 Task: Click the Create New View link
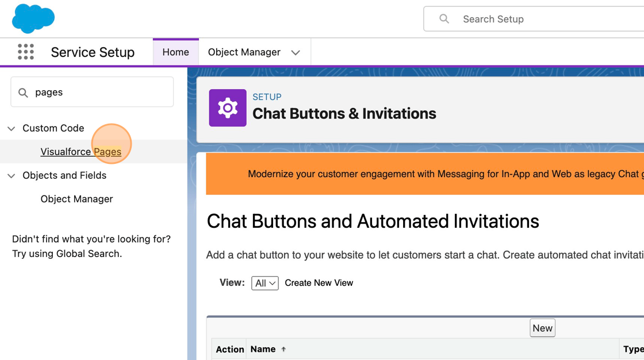point(319,283)
